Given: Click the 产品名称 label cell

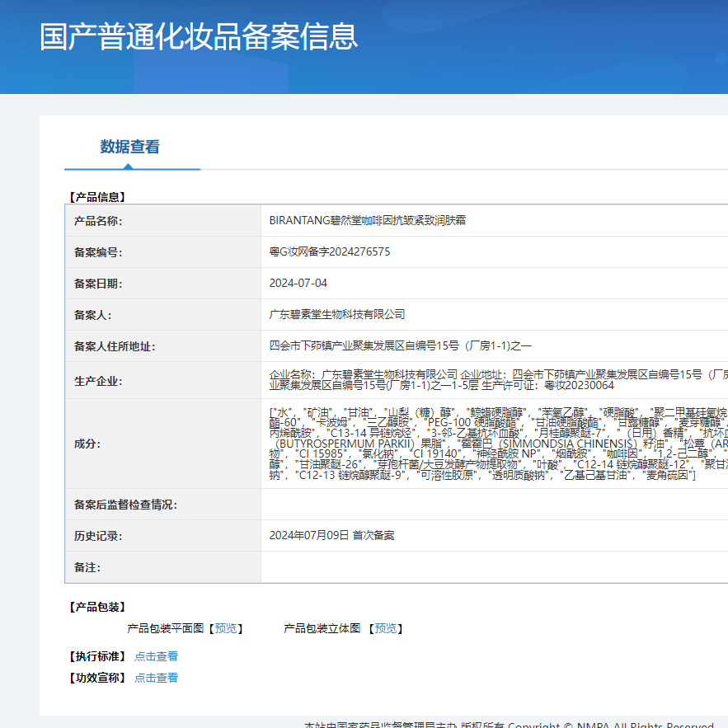Looking at the screenshot, I should click(98, 221).
